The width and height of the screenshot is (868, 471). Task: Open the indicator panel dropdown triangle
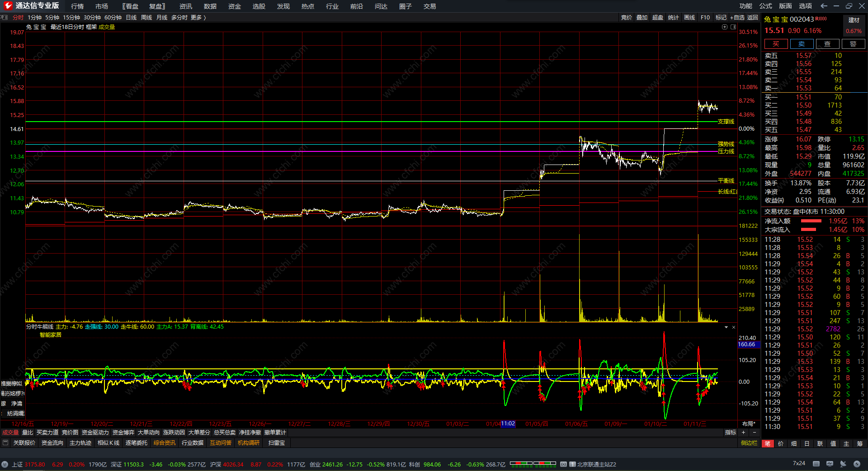(726, 327)
